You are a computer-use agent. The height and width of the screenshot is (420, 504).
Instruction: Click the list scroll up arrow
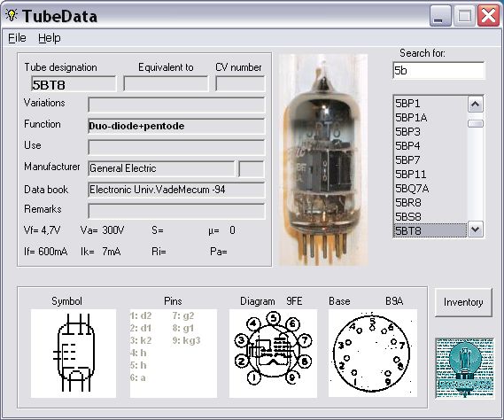click(476, 105)
